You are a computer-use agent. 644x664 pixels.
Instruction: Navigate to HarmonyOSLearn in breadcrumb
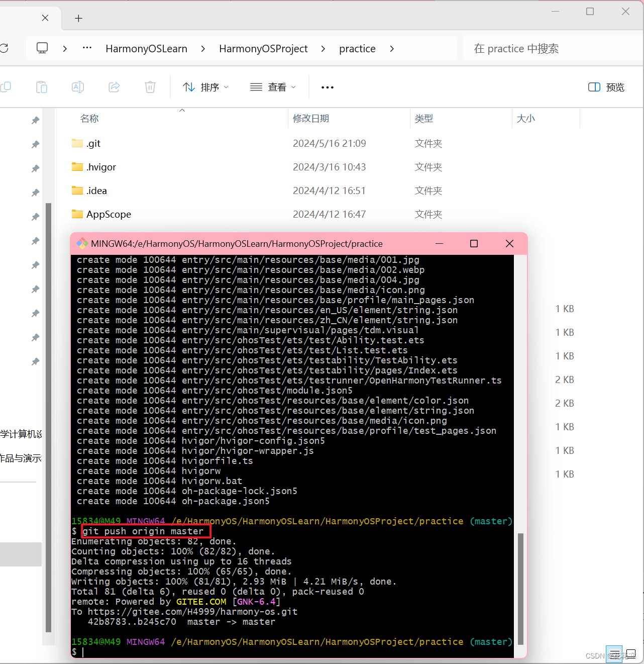[x=146, y=49]
